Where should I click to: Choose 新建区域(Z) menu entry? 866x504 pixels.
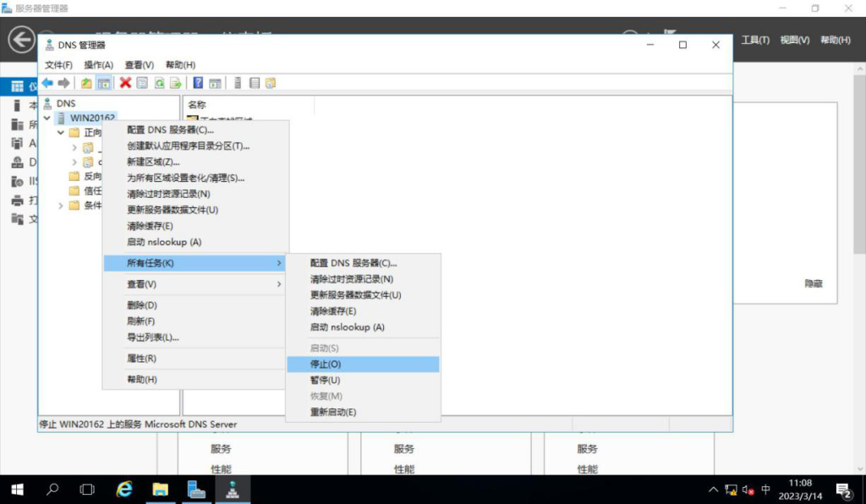196,162
